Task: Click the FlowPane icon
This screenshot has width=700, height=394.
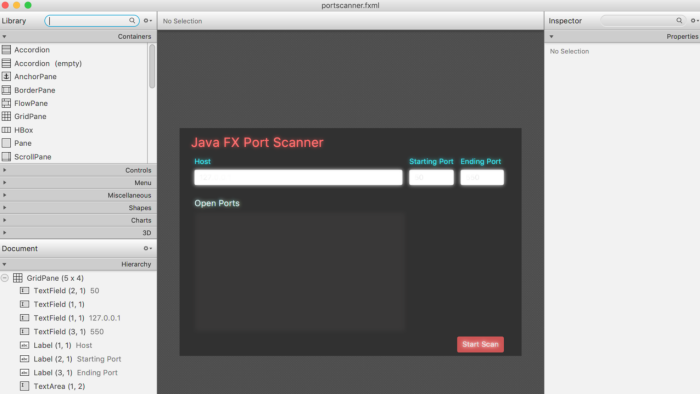Action: click(x=6, y=103)
